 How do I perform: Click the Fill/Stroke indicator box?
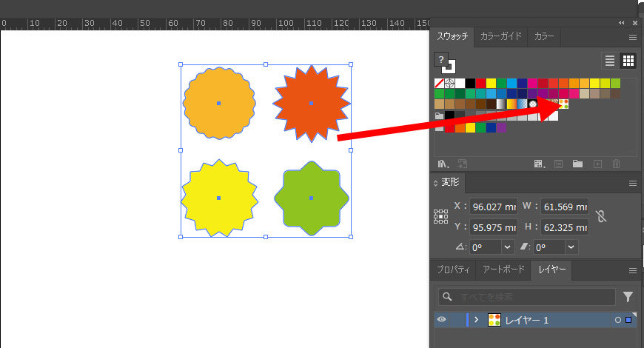[444, 62]
